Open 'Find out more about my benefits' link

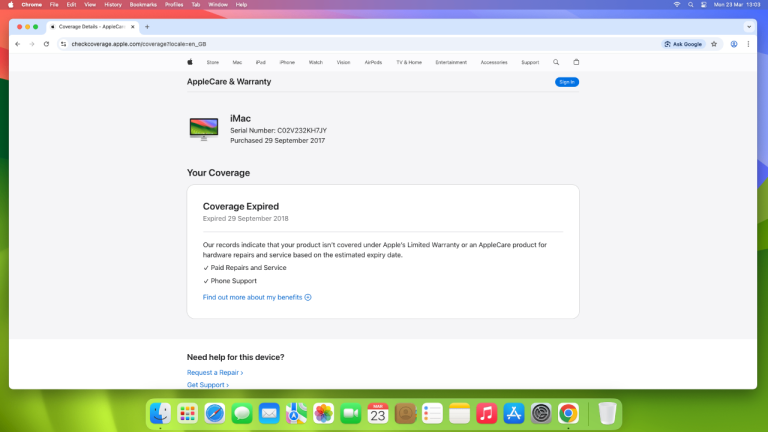(x=257, y=297)
